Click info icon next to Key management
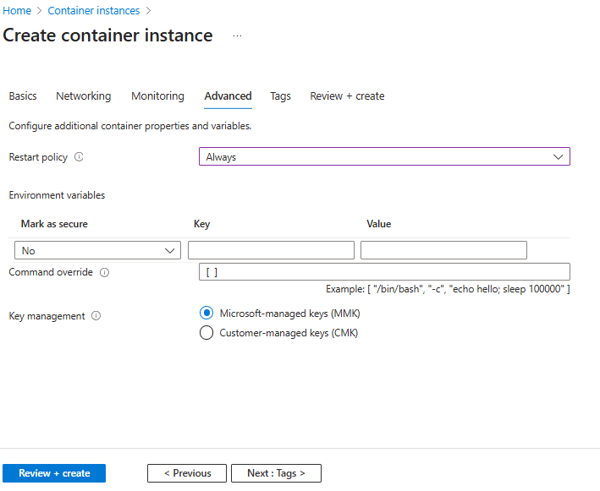Viewport: 600px width, 491px height. 96,316
